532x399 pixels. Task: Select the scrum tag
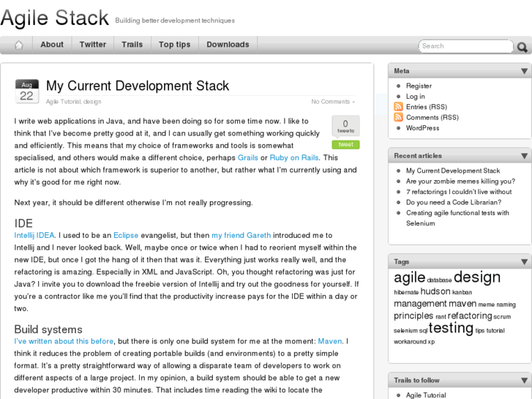pos(502,317)
